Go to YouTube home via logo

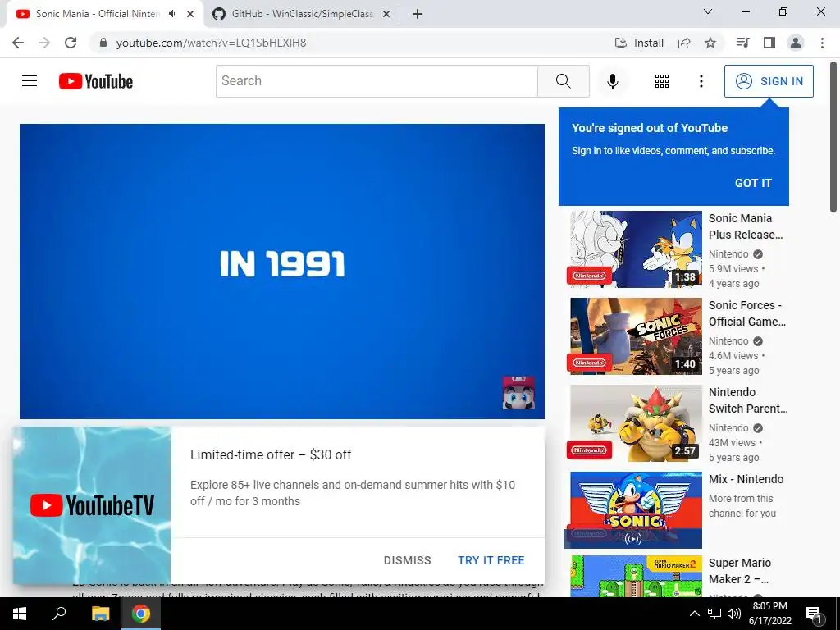click(x=96, y=81)
